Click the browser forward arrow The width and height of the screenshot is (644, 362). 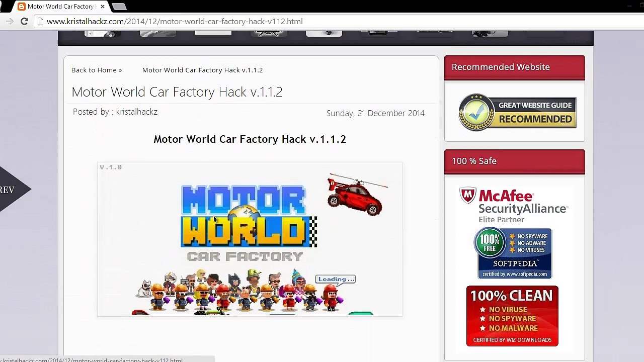coord(9,21)
